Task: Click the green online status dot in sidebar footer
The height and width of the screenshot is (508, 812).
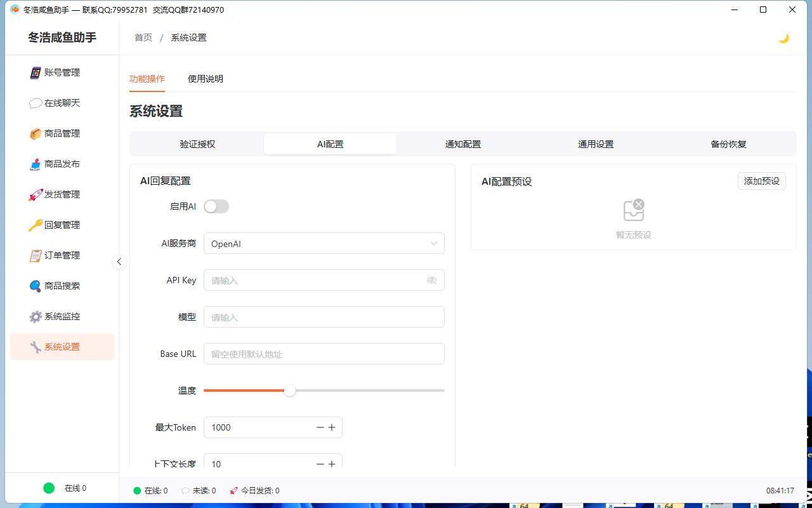Action: tap(49, 488)
